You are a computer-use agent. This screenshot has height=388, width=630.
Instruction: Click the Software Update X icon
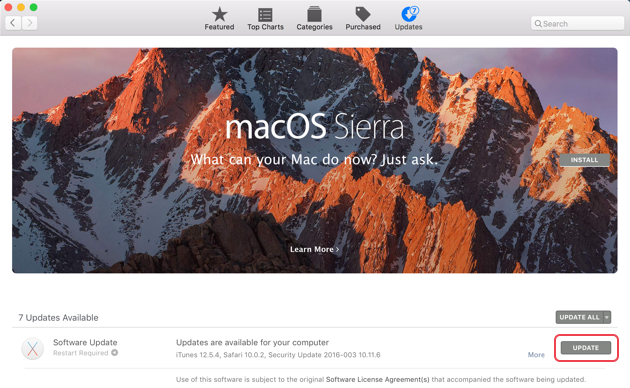pos(33,348)
